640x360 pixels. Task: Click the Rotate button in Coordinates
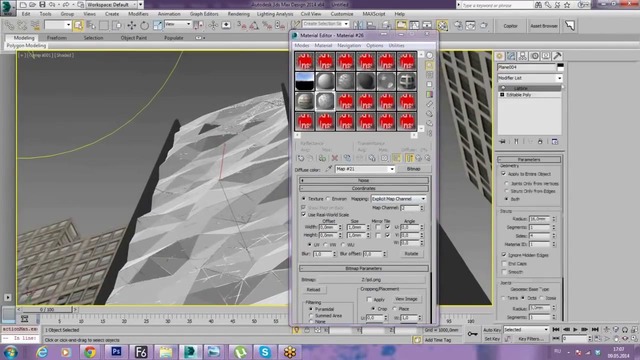click(411, 253)
